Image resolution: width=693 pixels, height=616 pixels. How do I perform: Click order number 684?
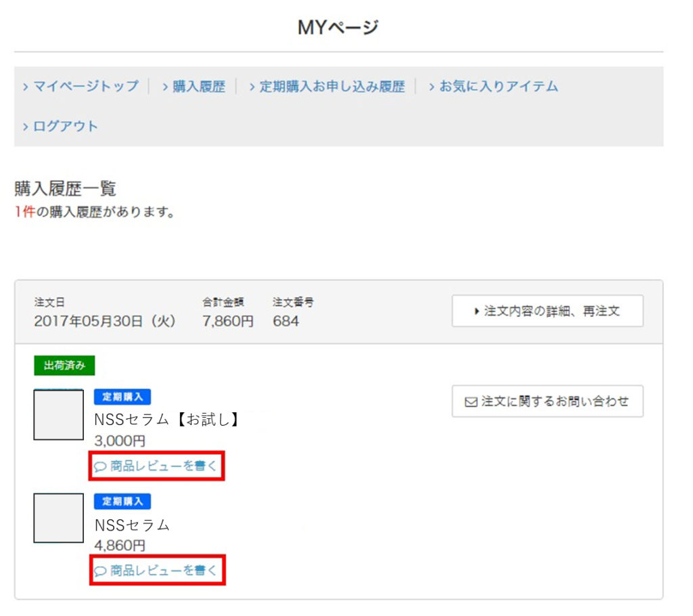coord(286,322)
